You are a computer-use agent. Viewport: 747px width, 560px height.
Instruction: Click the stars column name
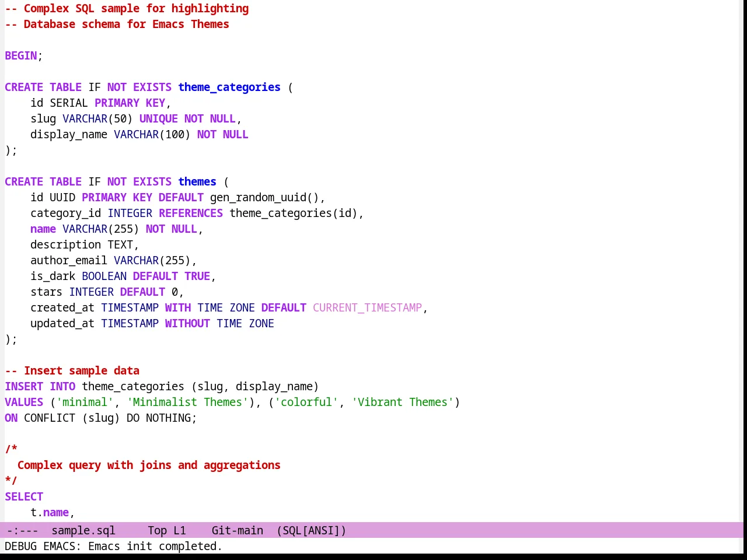[47, 292]
